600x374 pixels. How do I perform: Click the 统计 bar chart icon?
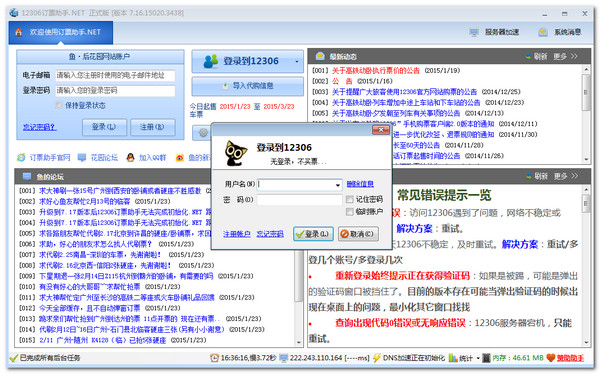453,358
